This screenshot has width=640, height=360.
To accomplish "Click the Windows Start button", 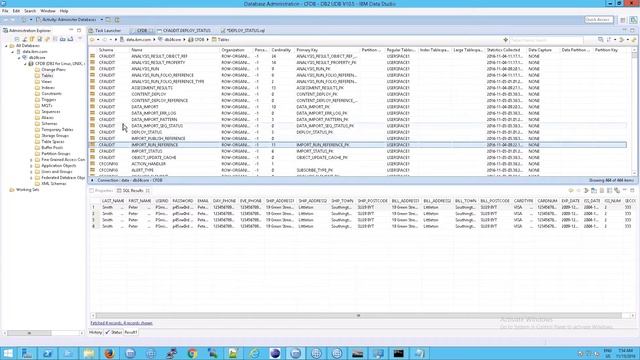I will [8, 353].
